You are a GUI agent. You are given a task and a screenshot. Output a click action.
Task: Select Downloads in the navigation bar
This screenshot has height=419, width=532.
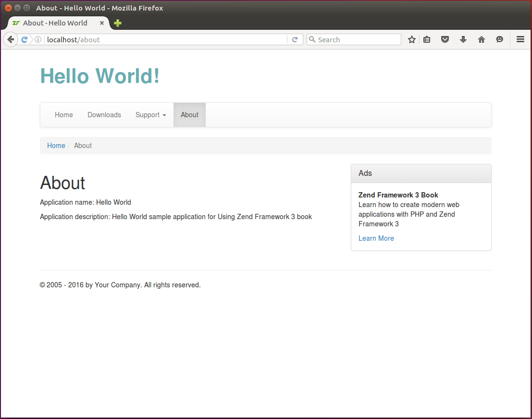(x=104, y=115)
